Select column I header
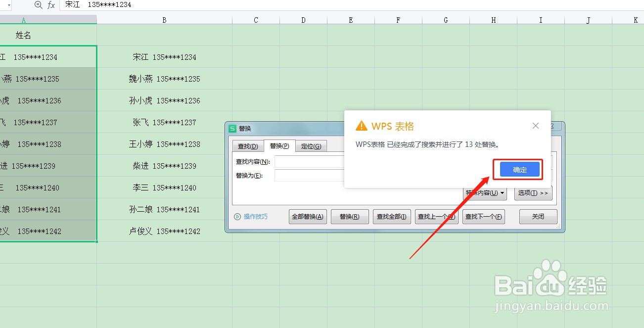The image size is (644, 328). click(x=541, y=20)
